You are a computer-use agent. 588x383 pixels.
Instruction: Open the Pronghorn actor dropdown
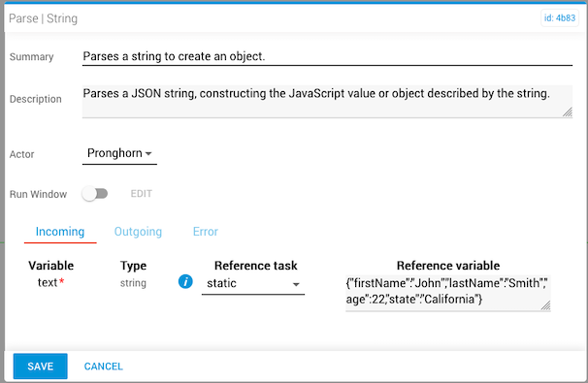tap(119, 153)
